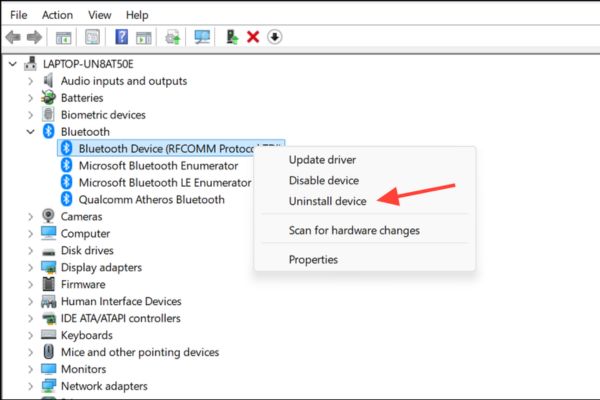Click the LAPTOP-UN8AT50E computer icon

[31, 64]
